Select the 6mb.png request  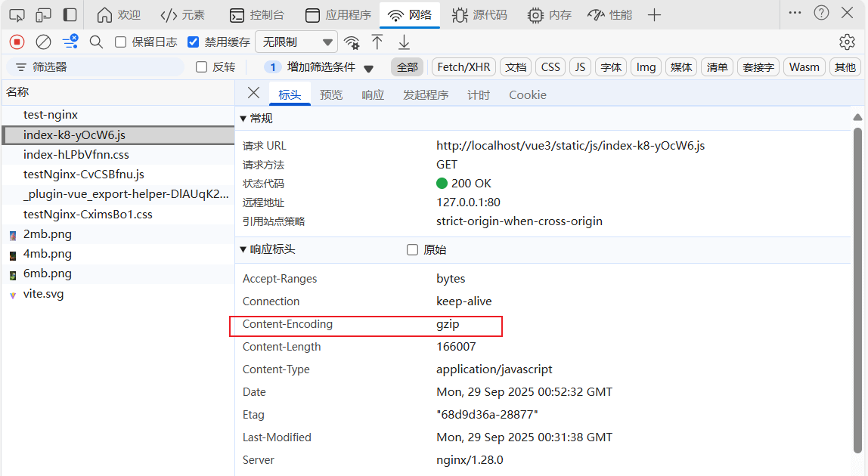[x=48, y=274]
